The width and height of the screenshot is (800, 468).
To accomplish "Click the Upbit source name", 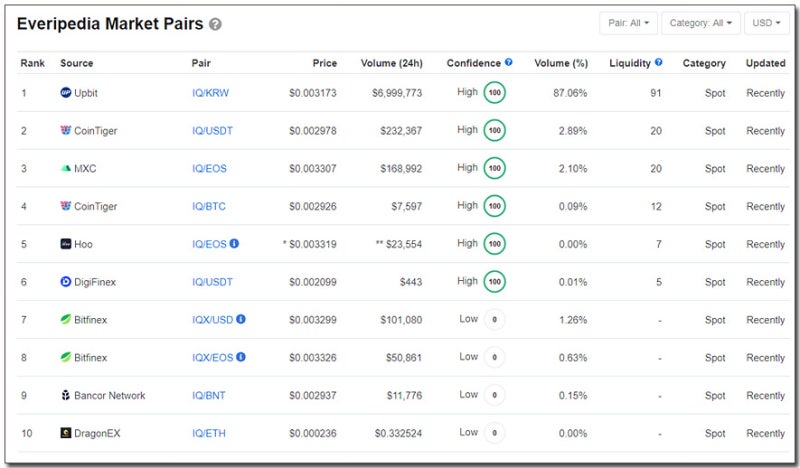I will point(86,93).
